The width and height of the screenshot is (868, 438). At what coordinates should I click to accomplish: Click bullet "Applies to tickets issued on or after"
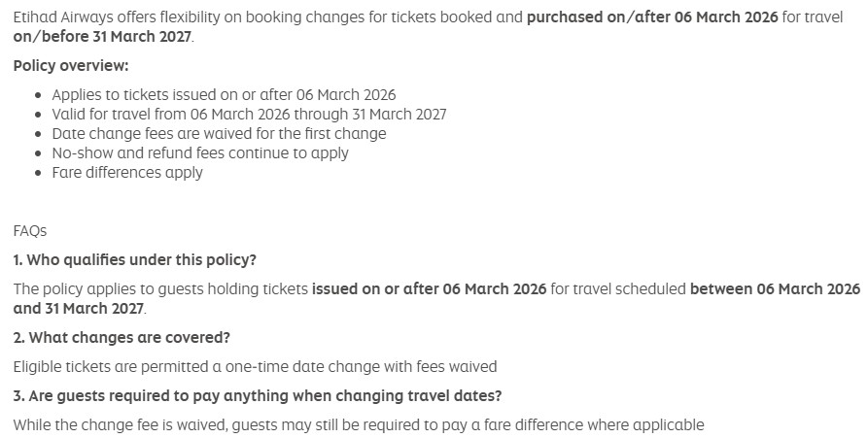pyautogui.click(x=224, y=95)
